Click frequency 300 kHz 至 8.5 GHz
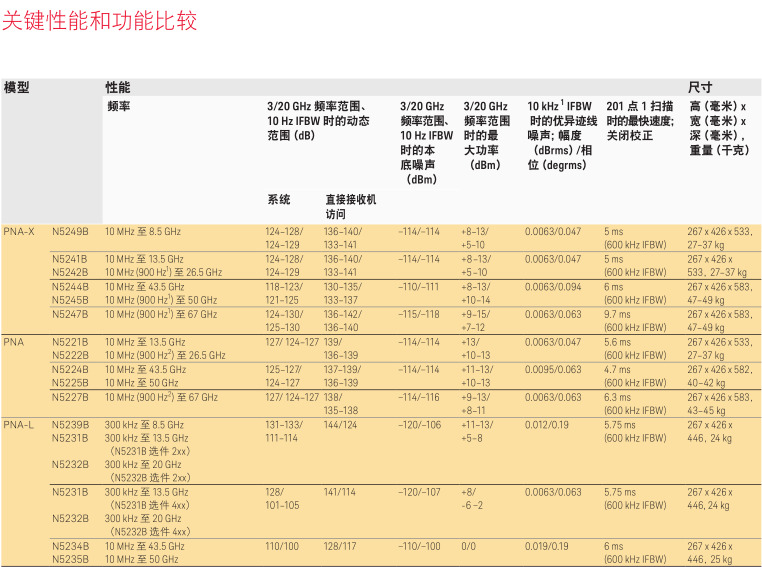Screen dimensions: 762x567 point(144,425)
